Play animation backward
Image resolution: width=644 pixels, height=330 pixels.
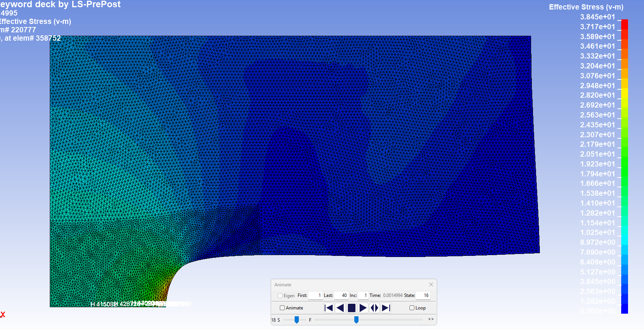click(340, 308)
